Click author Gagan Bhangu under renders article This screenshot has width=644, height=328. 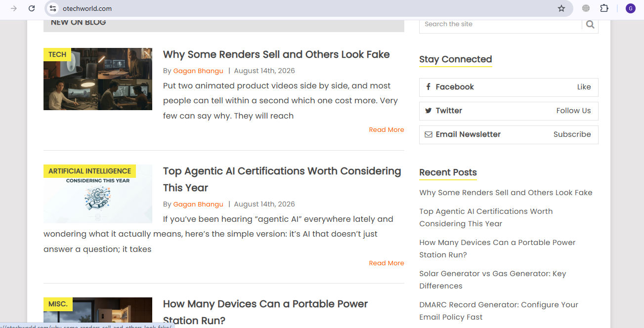click(x=198, y=71)
